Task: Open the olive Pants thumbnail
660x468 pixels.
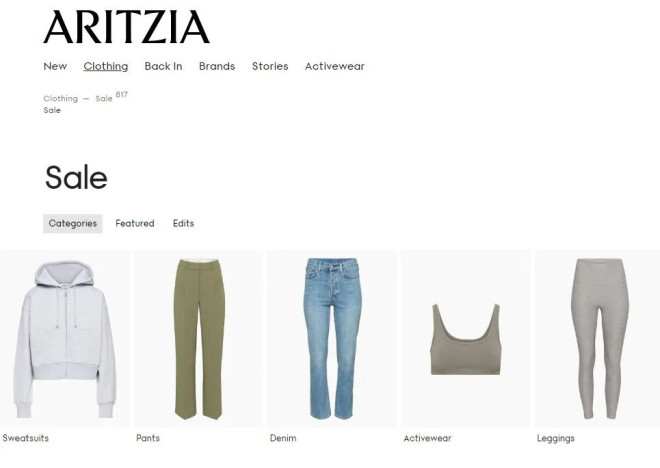Action: (199, 338)
